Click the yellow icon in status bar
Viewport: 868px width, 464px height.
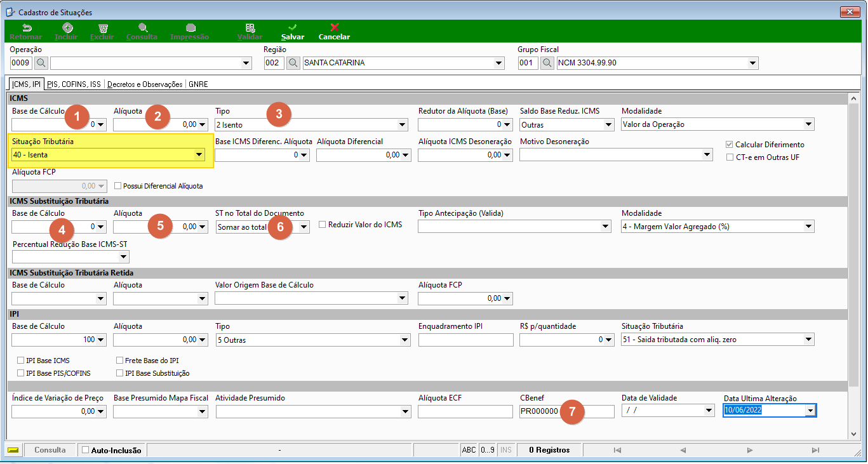coord(13,450)
